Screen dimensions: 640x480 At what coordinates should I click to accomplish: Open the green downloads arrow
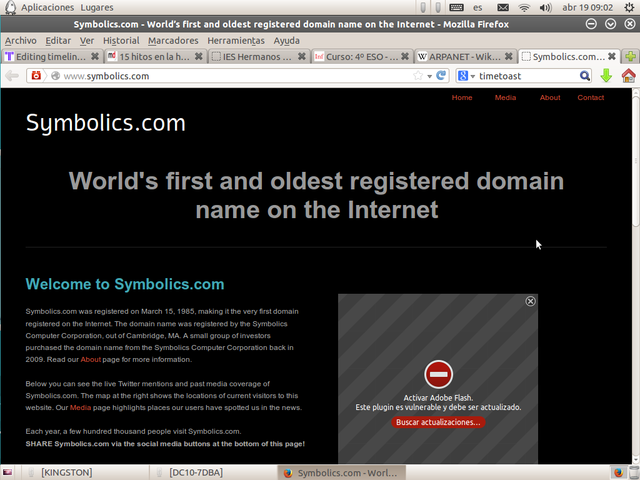(x=606, y=76)
